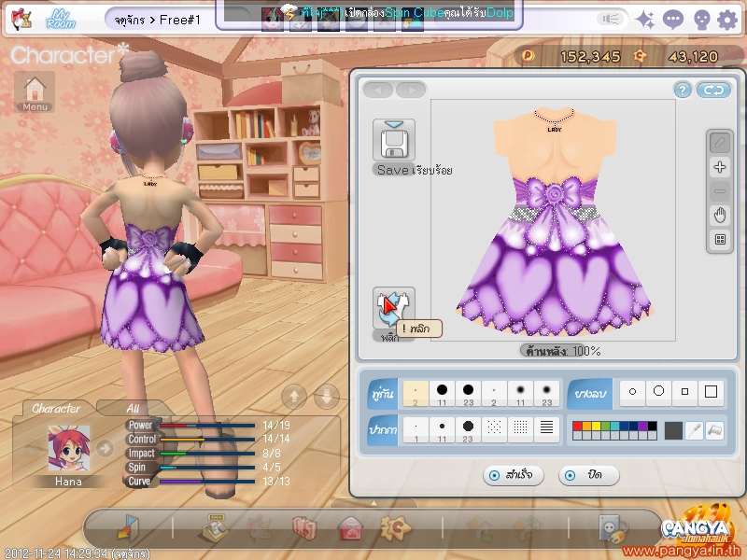Viewport: 747px width, 560px height.
Task: Click the flip clothing view icon
Action: tap(393, 308)
